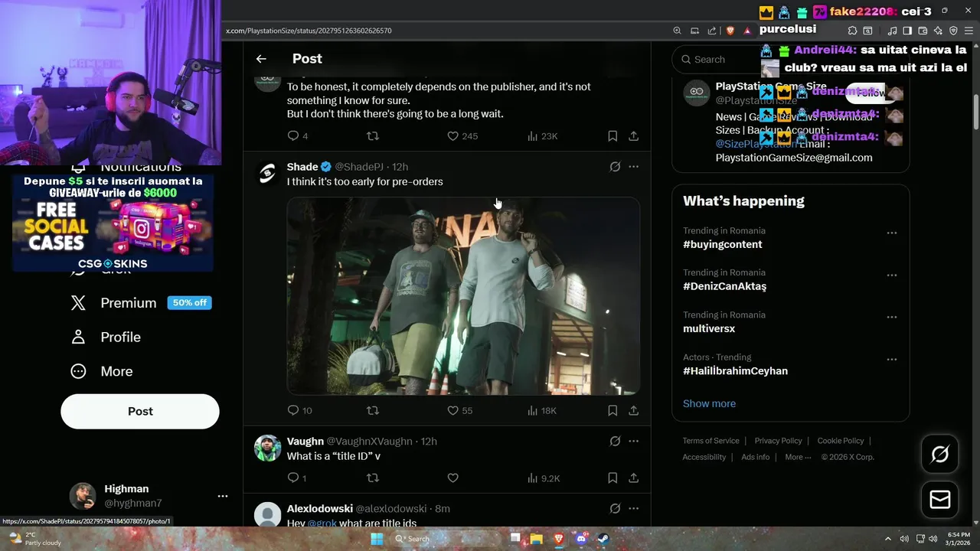Image resolution: width=980 pixels, height=551 pixels.
Task: Click the Shade username link
Action: pos(302,167)
